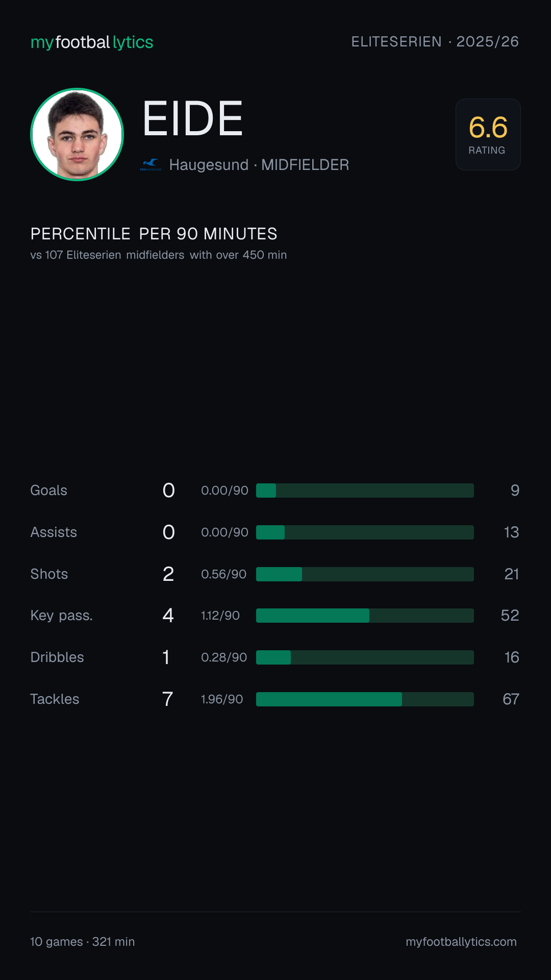Click the Key pass. percentile bar
Screen dimensions: 551x980
click(x=365, y=616)
